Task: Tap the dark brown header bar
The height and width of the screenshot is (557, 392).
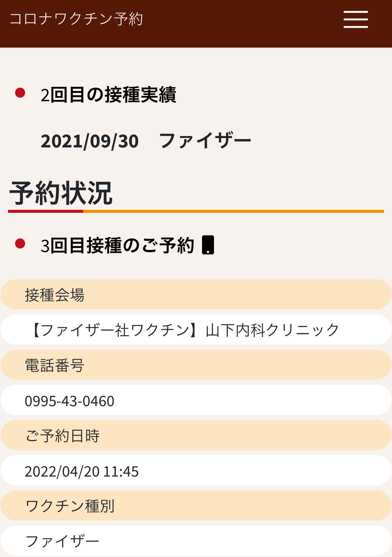Action: click(x=196, y=23)
